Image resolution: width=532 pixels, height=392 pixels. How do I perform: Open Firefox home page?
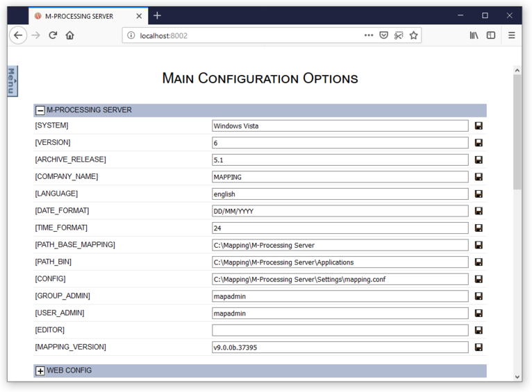click(x=70, y=35)
